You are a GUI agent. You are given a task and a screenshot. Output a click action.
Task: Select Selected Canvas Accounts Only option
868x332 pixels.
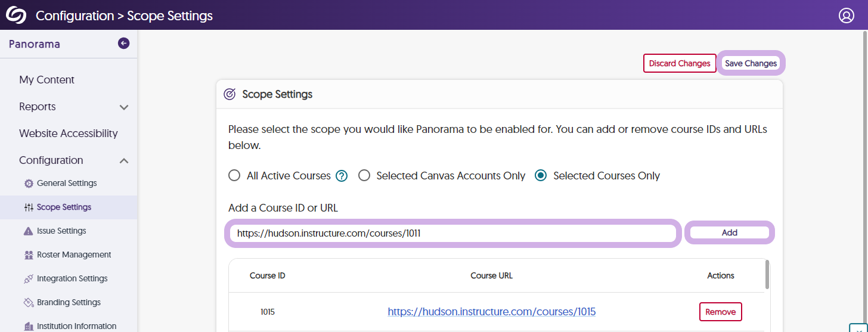pyautogui.click(x=364, y=176)
